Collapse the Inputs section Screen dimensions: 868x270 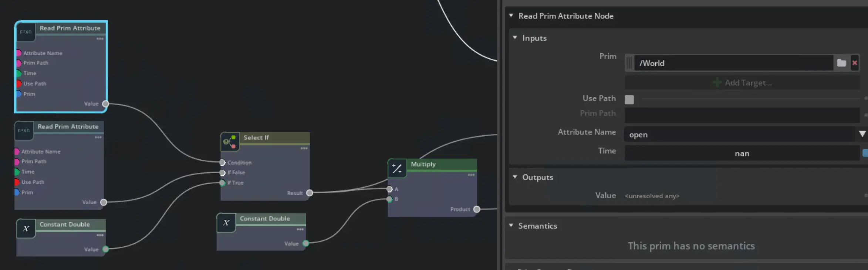[515, 38]
